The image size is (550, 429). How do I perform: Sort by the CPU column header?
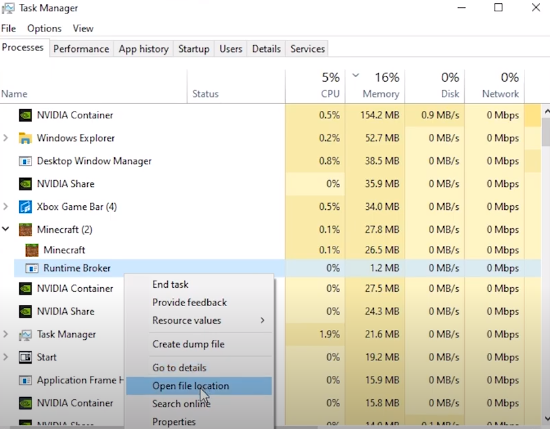coord(315,86)
